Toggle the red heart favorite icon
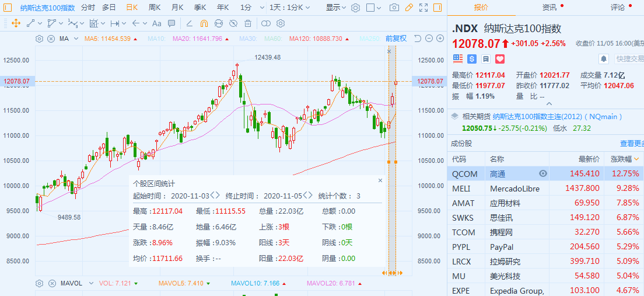The height and width of the screenshot is (296, 644). 499,59
